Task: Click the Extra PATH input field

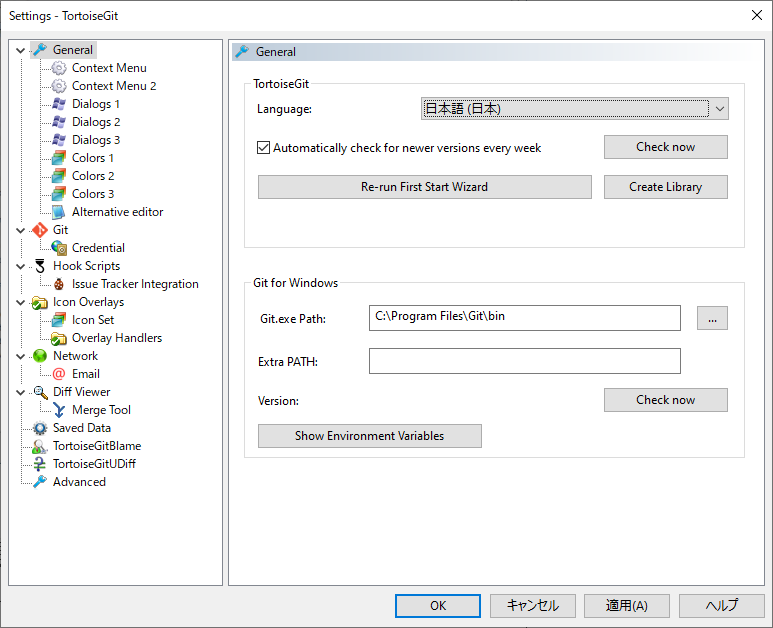Action: [525, 361]
